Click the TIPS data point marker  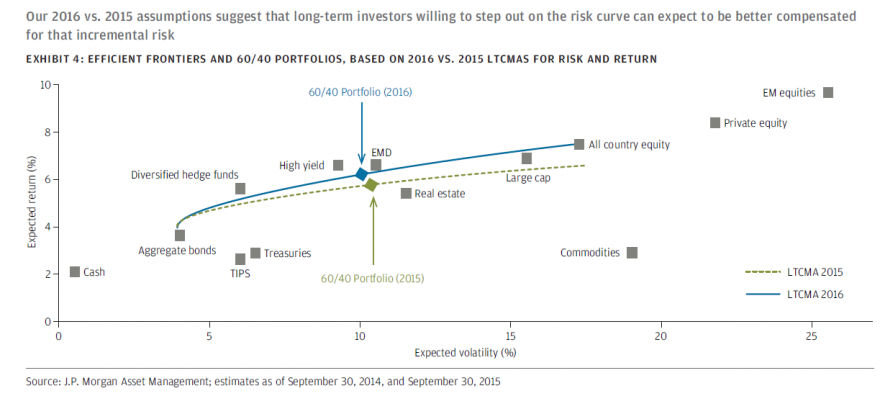pyautogui.click(x=240, y=259)
